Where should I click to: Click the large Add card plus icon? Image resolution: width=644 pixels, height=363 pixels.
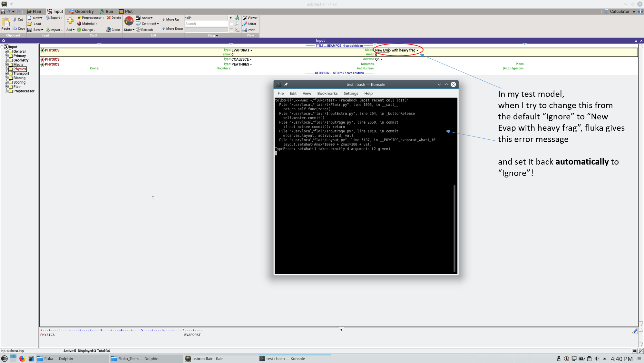(x=70, y=21)
